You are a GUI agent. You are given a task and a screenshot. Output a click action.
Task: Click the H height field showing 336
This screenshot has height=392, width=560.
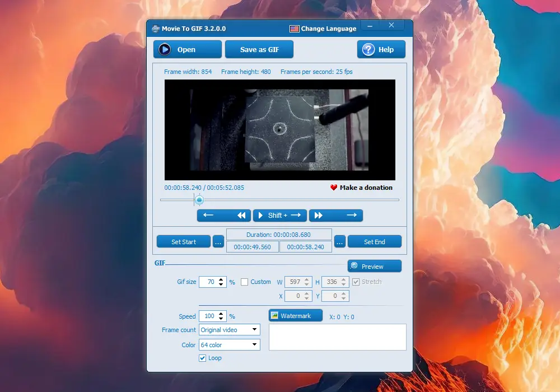coord(331,282)
